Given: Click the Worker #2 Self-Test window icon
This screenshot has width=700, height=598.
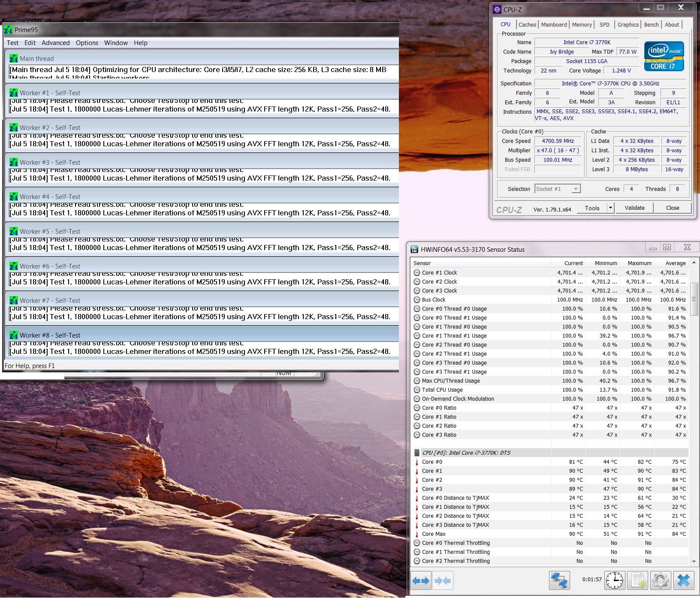Looking at the screenshot, I should tap(14, 127).
